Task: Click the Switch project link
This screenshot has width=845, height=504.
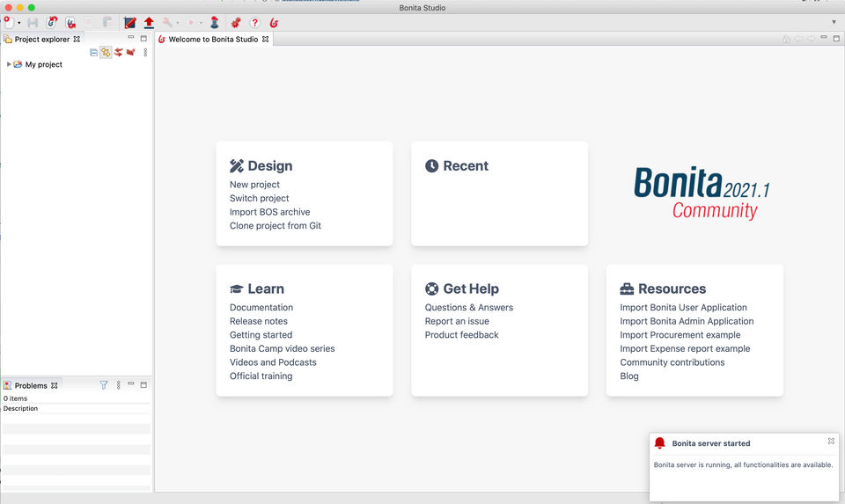Action: (x=259, y=198)
